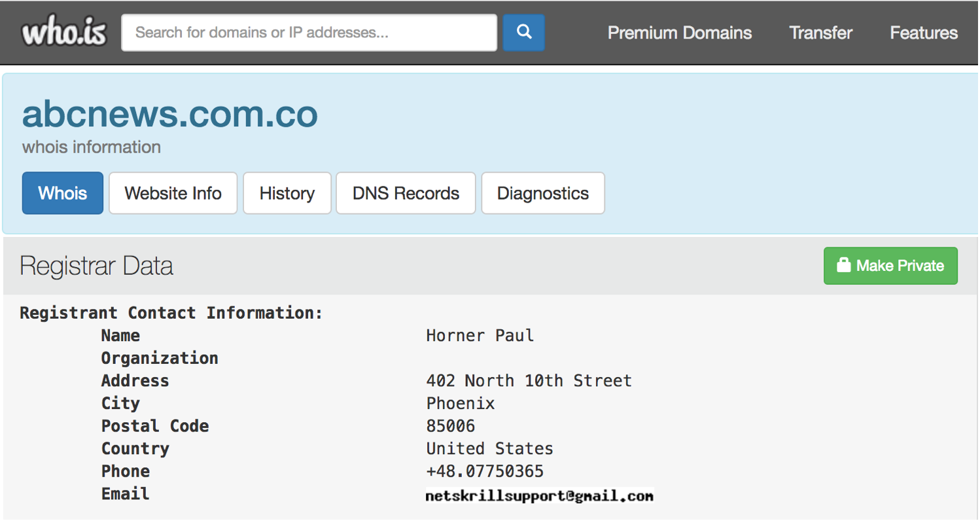This screenshot has height=521, width=980.
Task: Click the country value United States
Action: tap(489, 449)
